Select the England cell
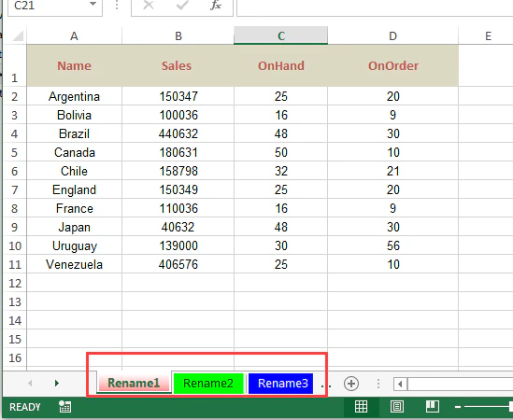This screenshot has height=420, width=513. point(74,189)
